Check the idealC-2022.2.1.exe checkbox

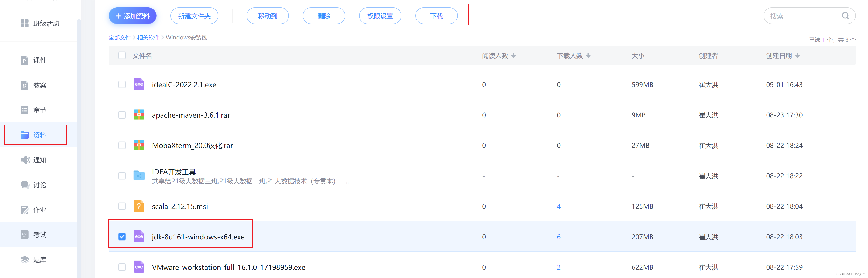122,84
